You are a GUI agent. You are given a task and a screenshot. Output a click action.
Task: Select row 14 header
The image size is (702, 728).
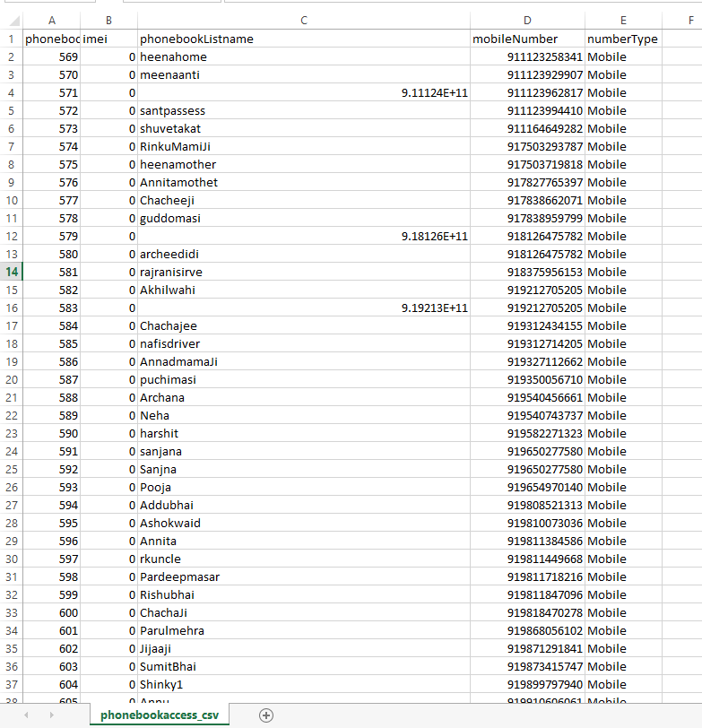tap(11, 272)
